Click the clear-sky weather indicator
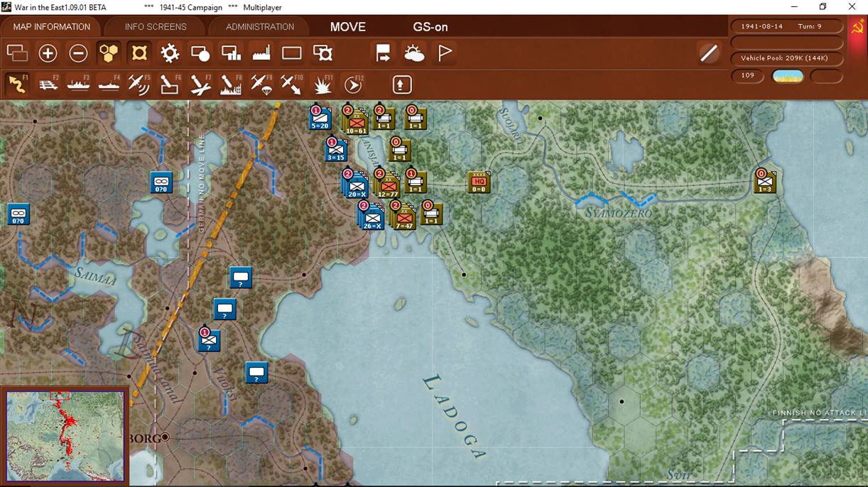The image size is (868, 487). click(x=788, y=75)
